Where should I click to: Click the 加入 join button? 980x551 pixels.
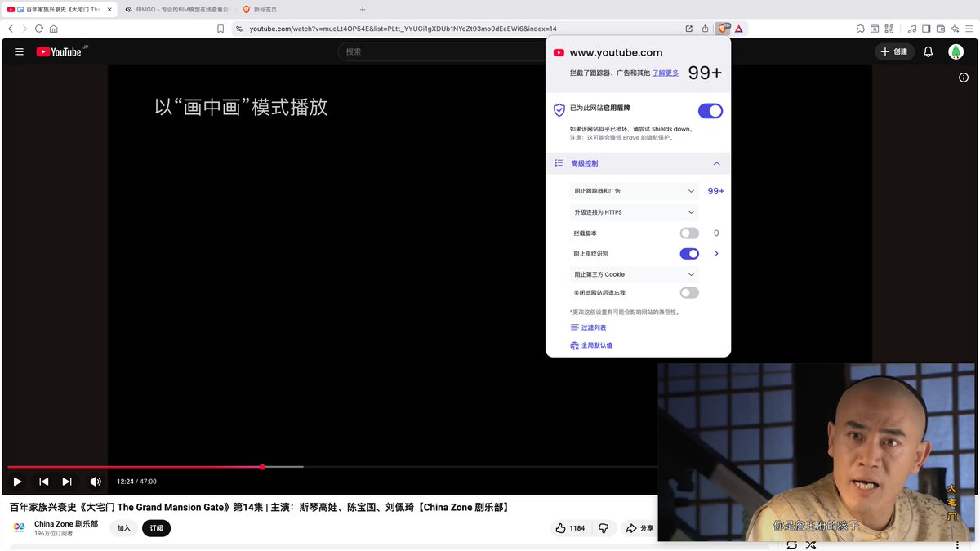tap(123, 528)
